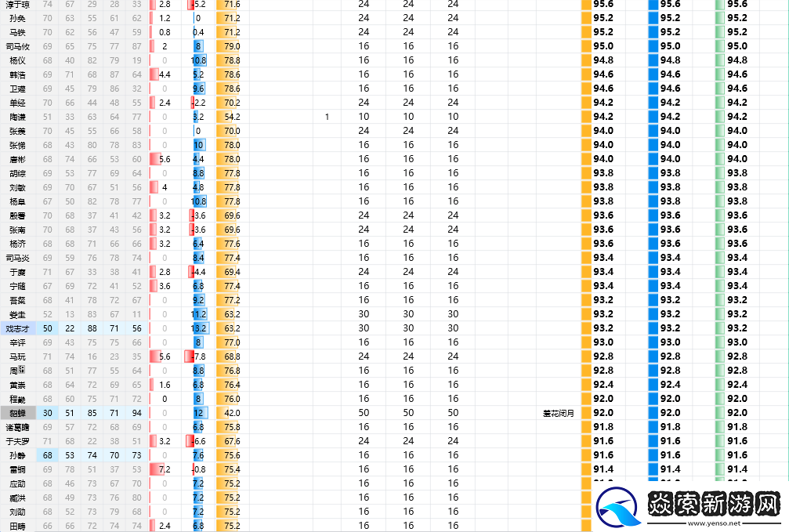Select the gray highlighted 貂蝉 name cell
The image size is (789, 532).
[x=17, y=413]
